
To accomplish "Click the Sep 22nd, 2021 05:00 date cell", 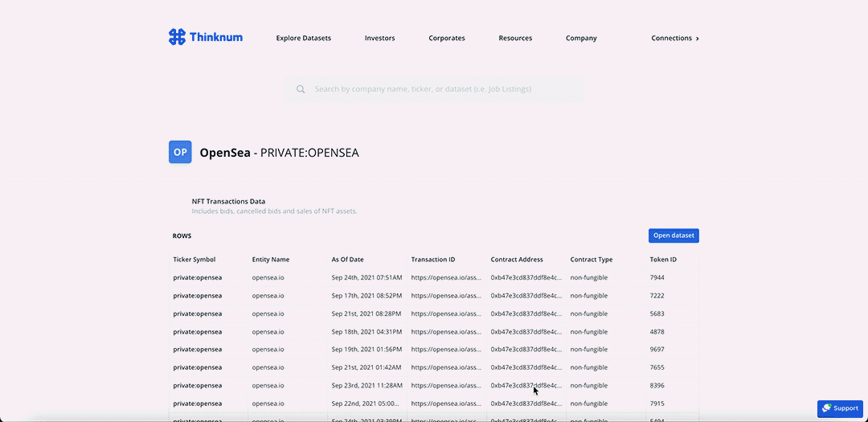I will click(x=367, y=404).
